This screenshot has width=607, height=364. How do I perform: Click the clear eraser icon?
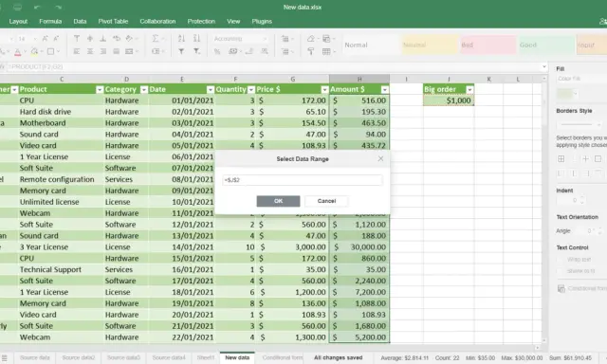(x=310, y=38)
